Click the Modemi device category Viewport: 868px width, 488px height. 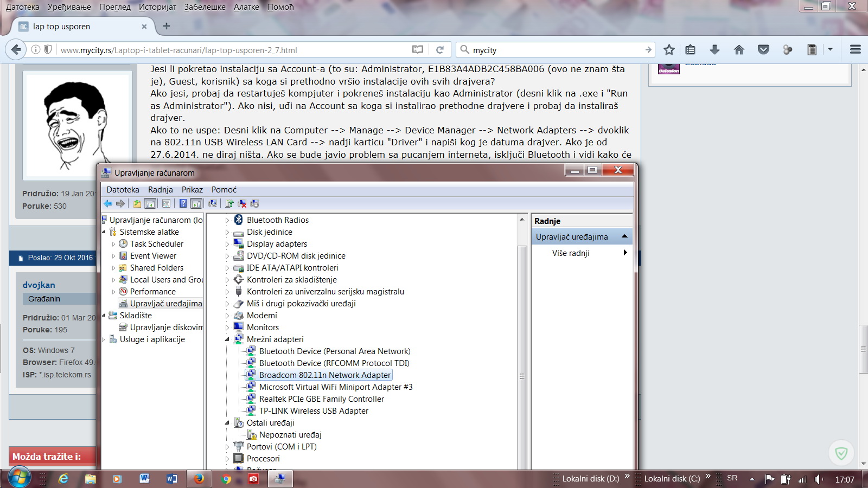(261, 316)
